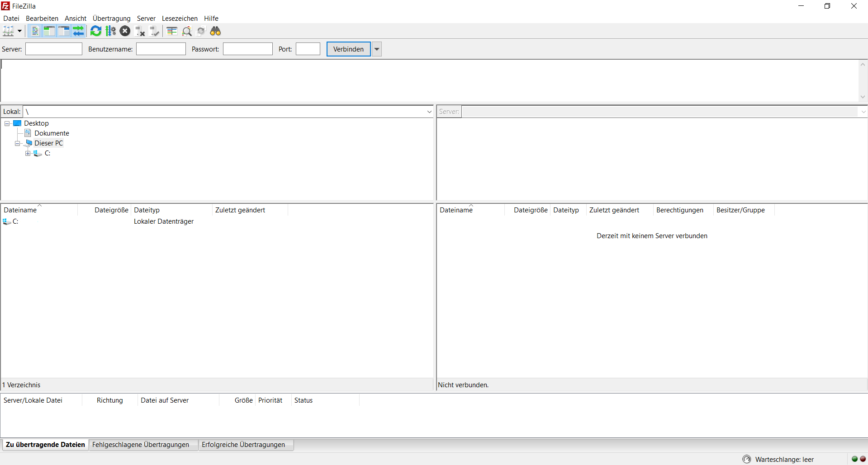The image size is (868, 465).
Task: Disconnect from the current server
Action: [140, 31]
